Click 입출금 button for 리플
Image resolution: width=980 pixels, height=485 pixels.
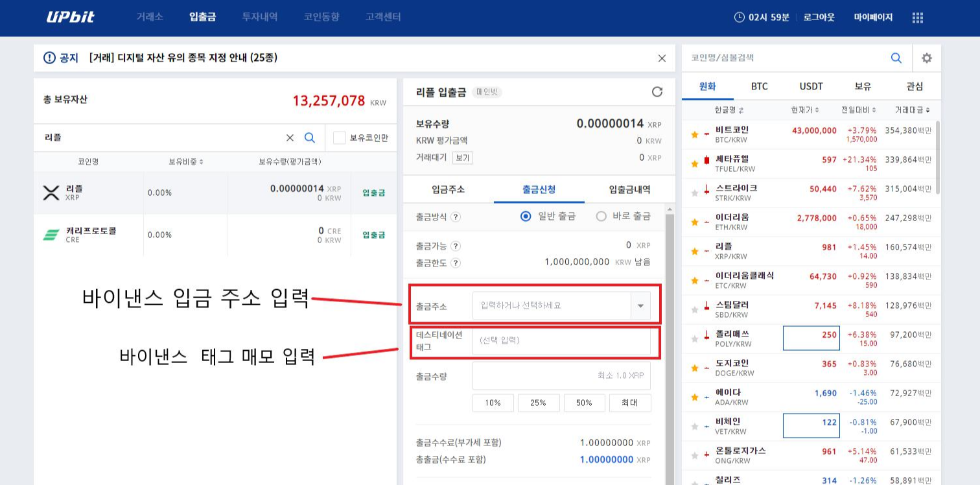tap(374, 193)
